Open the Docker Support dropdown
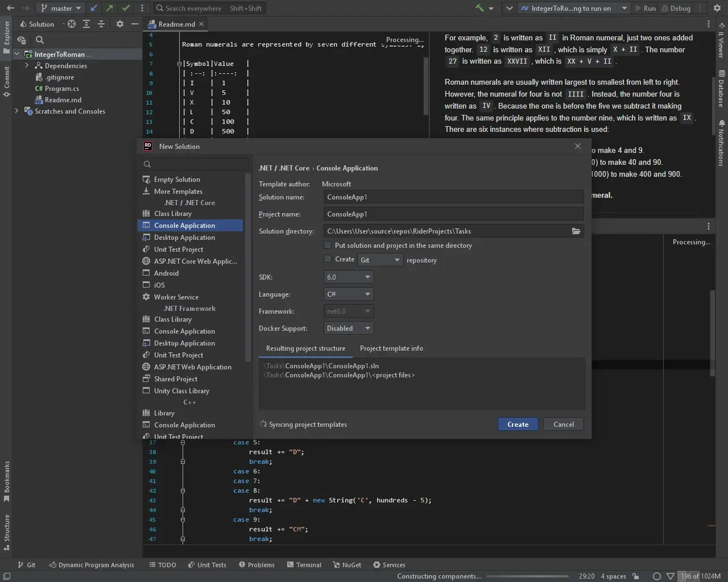This screenshot has width=728, height=582. point(348,329)
